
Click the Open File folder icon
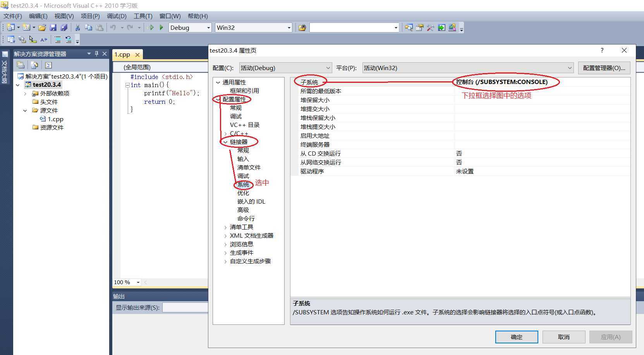coord(42,27)
